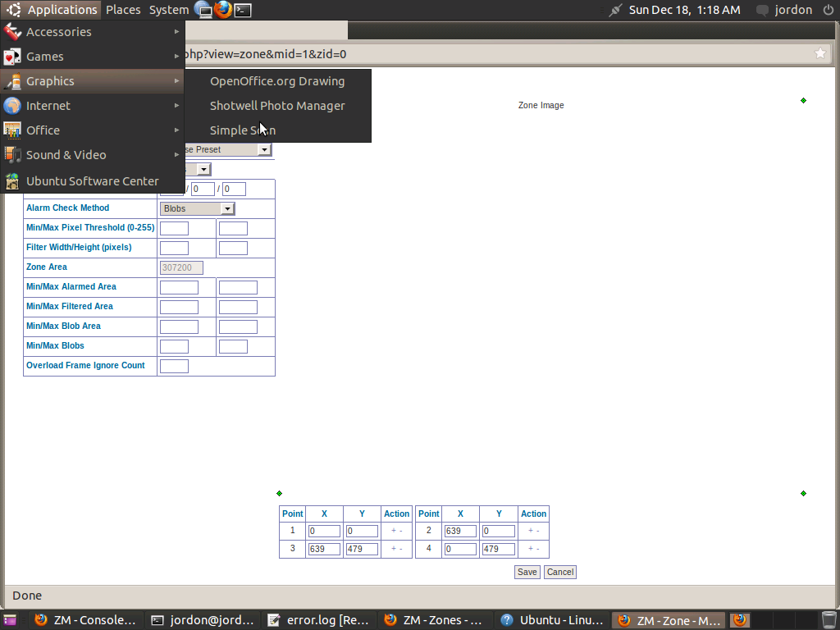Click the trash icon in bottom panel
Image resolution: width=840 pixels, height=630 pixels.
[829, 620]
